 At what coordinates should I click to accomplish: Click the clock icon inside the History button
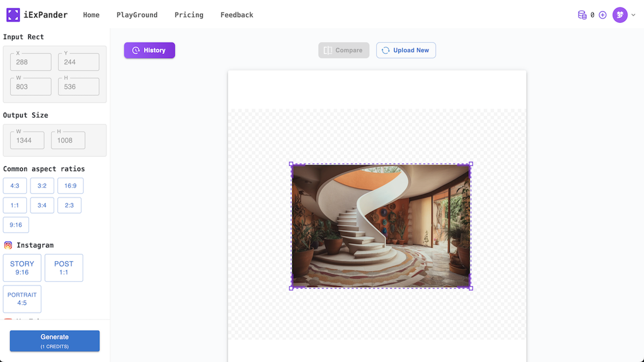coord(136,50)
